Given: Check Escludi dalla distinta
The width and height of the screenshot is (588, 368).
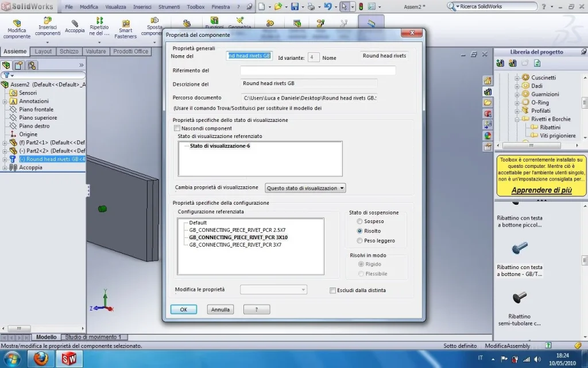Looking at the screenshot, I should pyautogui.click(x=332, y=290).
